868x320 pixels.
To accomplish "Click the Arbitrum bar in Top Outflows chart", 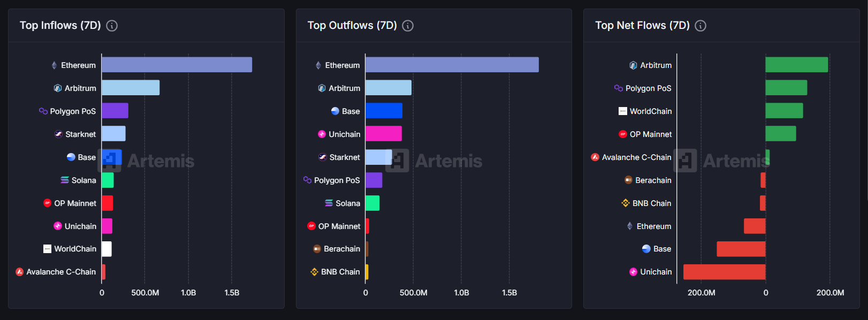I will pyautogui.click(x=389, y=88).
